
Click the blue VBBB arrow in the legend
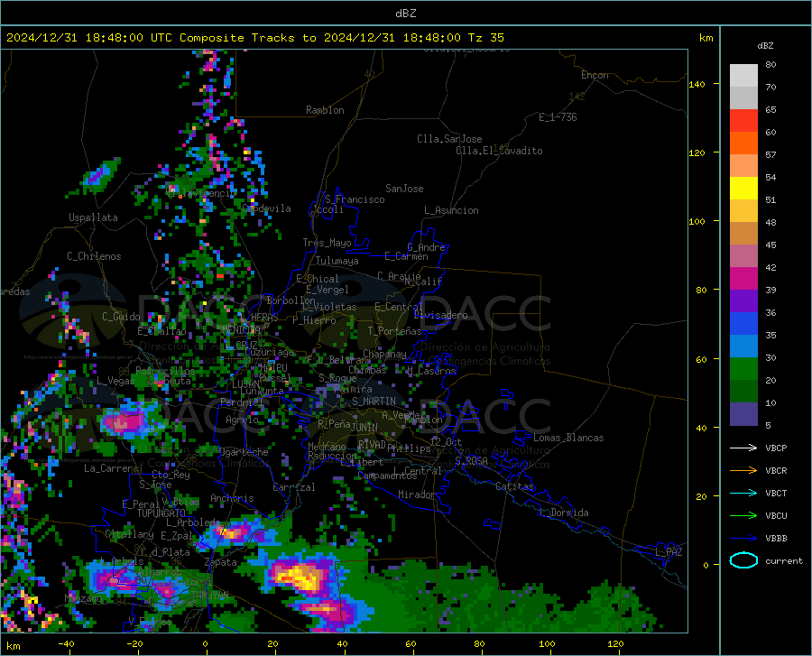(743, 539)
